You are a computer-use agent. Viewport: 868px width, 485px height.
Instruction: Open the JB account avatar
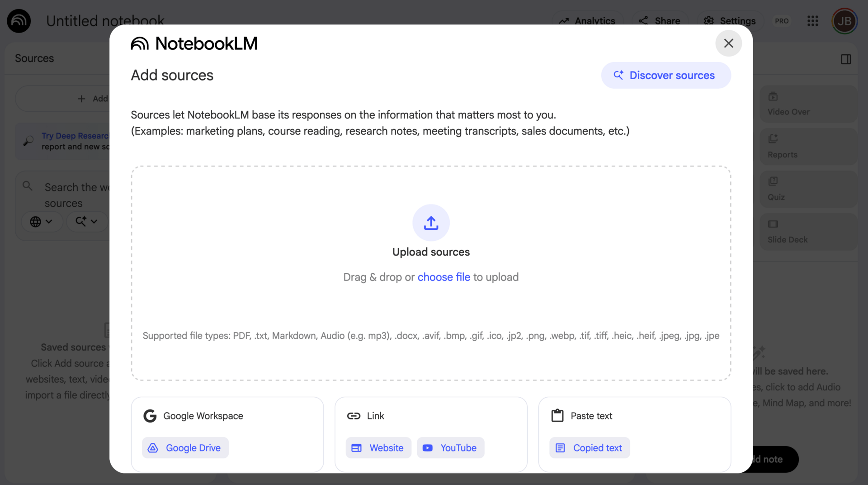[844, 21]
